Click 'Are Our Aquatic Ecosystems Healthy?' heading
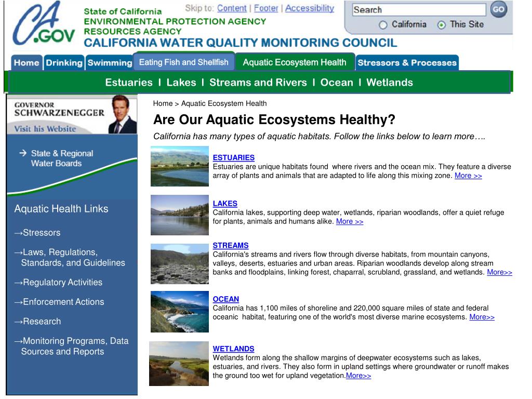 pos(274,120)
